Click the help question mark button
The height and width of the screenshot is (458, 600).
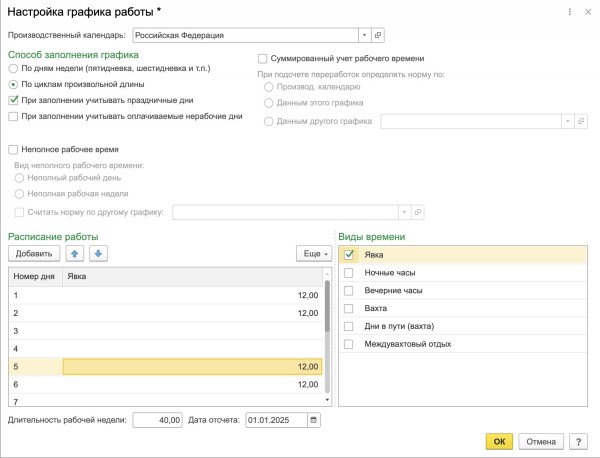(578, 441)
